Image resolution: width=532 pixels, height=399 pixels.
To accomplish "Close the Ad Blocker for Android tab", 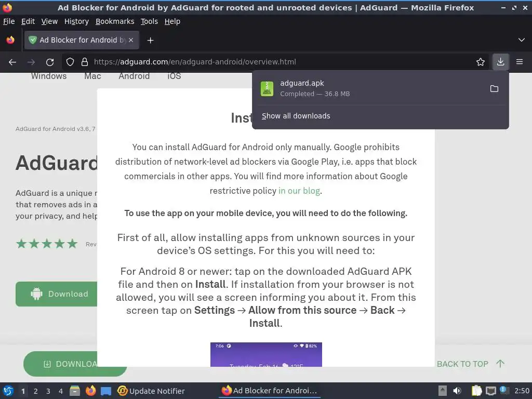I will coord(131,40).
